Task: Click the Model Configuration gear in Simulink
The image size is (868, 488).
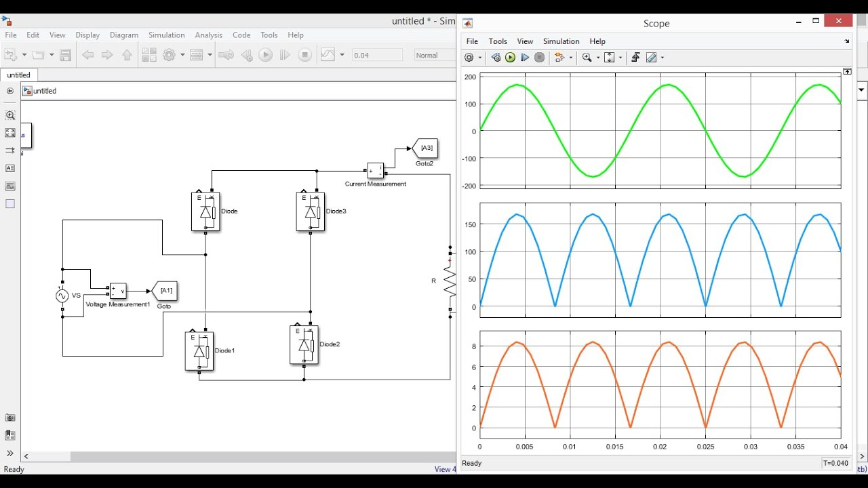Action: click(169, 55)
